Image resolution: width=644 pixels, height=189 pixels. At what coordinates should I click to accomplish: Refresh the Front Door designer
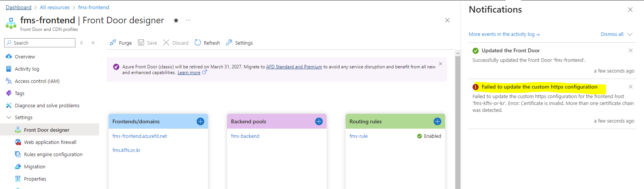pos(207,43)
